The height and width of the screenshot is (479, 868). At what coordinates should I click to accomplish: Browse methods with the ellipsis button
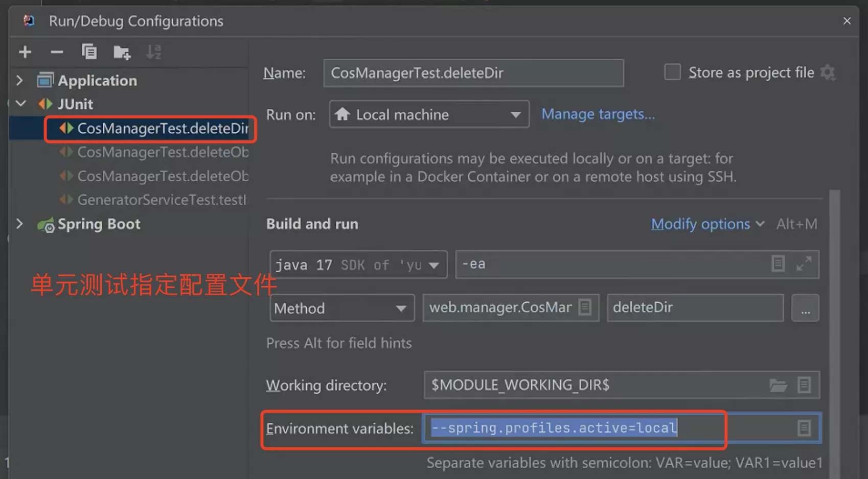(x=806, y=308)
